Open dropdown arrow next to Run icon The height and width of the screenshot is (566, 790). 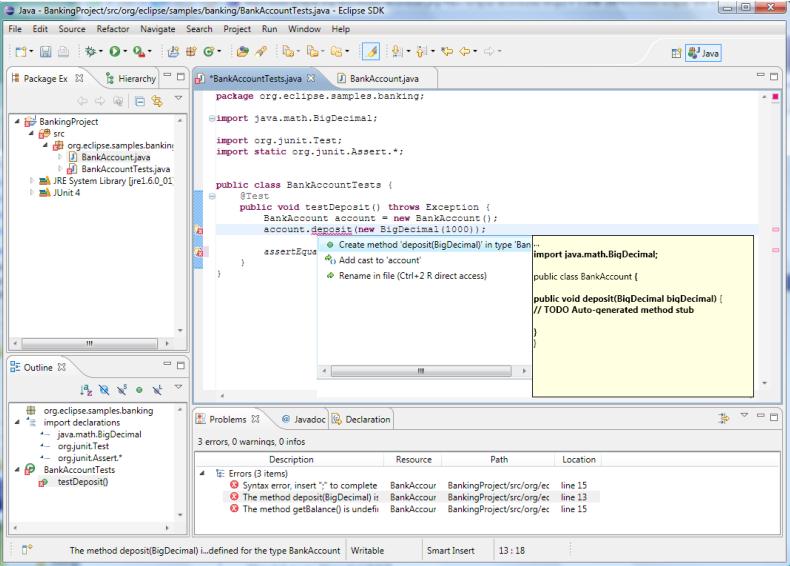[x=125, y=51]
